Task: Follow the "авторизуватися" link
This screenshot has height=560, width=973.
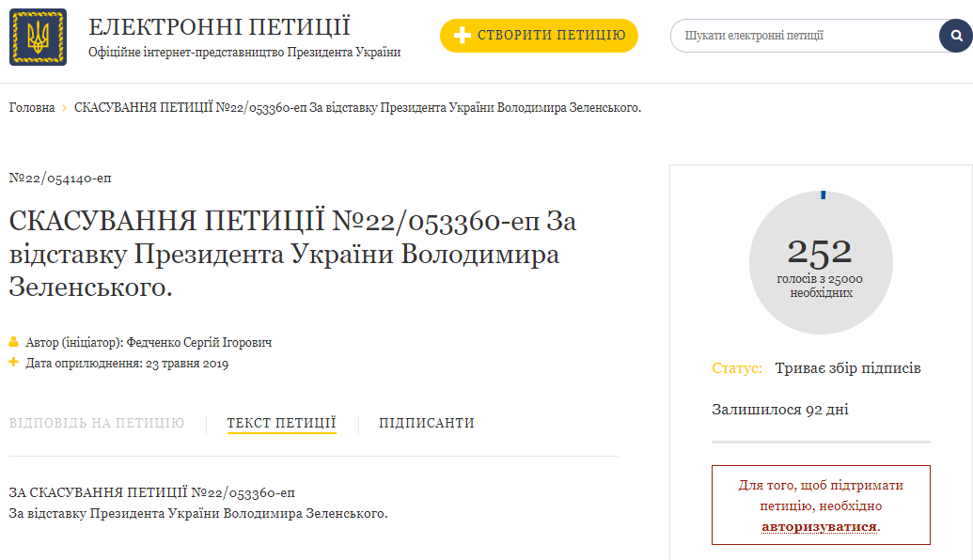Action: click(819, 526)
